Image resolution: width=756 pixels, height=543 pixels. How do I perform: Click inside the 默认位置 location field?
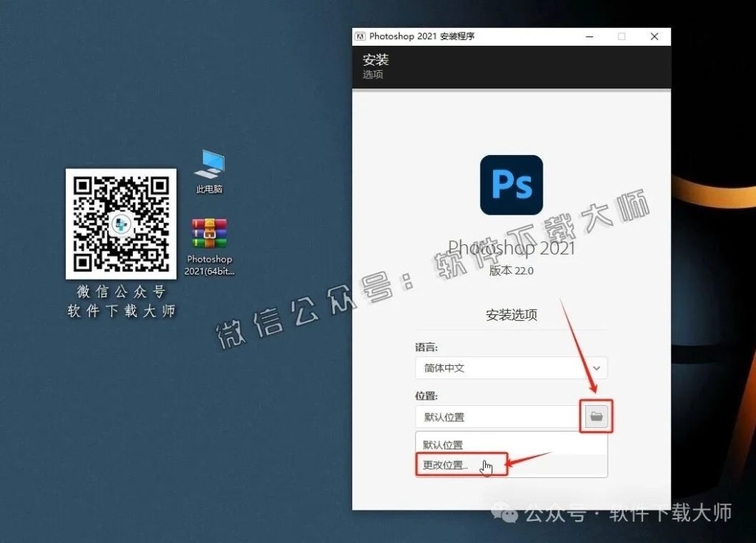click(480, 416)
